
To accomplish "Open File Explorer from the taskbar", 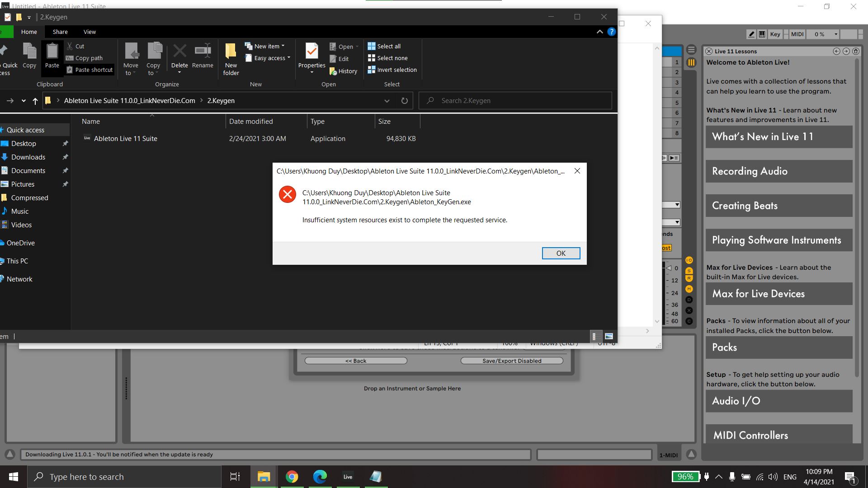I will (x=264, y=477).
